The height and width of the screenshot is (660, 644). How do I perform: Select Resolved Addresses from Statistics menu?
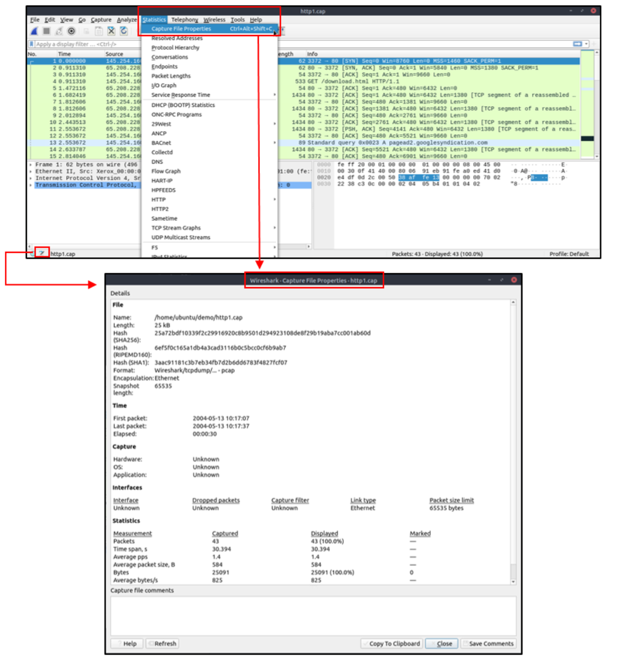pyautogui.click(x=210, y=38)
